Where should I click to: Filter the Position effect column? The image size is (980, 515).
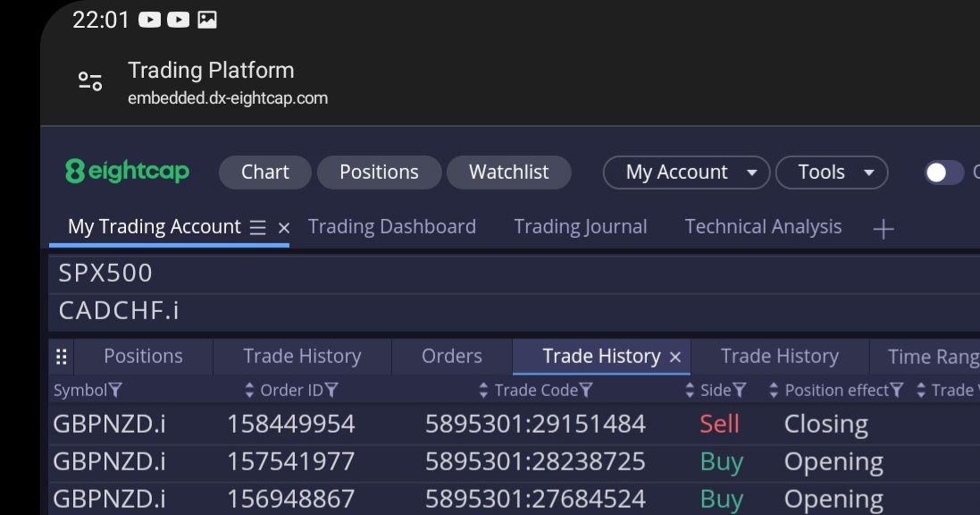click(896, 391)
